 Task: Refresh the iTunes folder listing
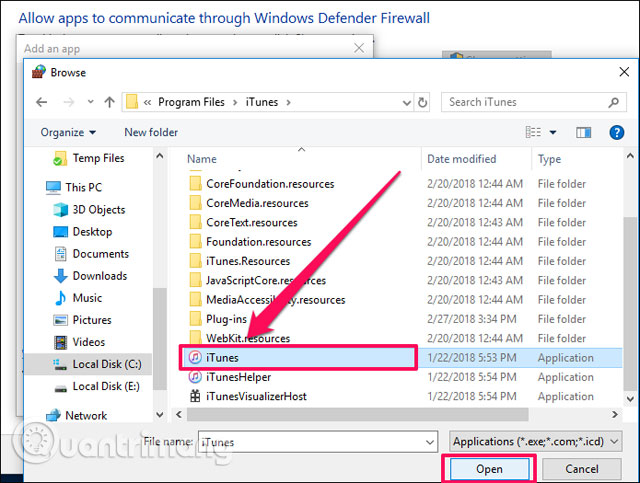[x=422, y=102]
